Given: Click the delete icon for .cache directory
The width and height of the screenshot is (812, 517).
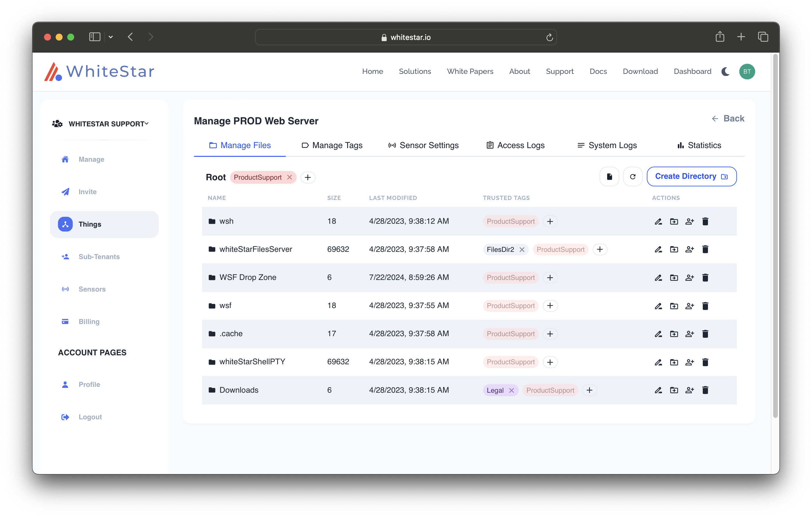Looking at the screenshot, I should click(x=705, y=333).
